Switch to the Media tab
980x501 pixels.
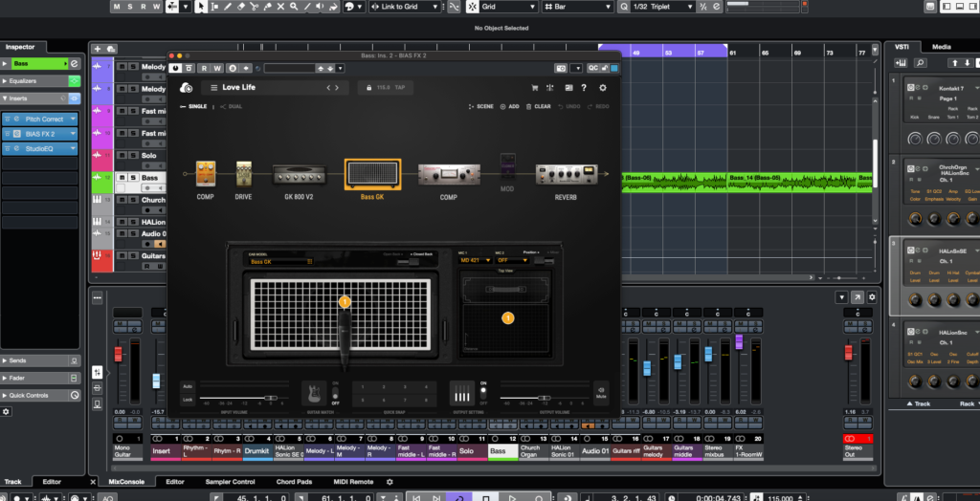(941, 46)
